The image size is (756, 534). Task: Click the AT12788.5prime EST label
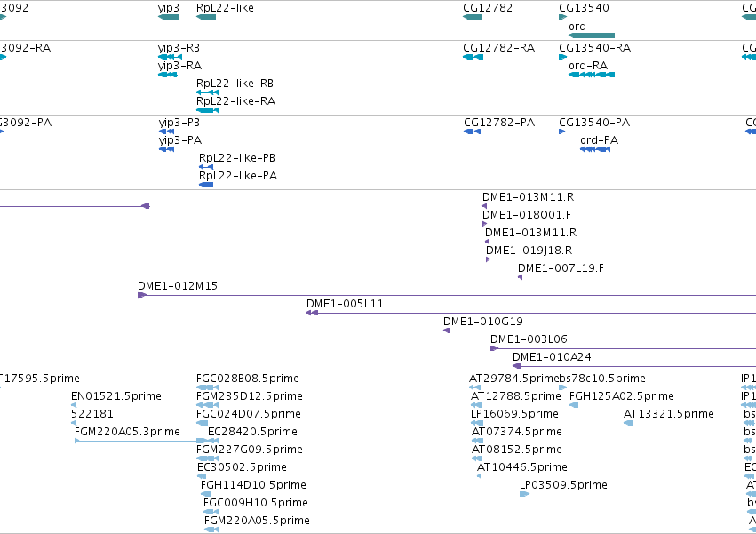tap(516, 396)
